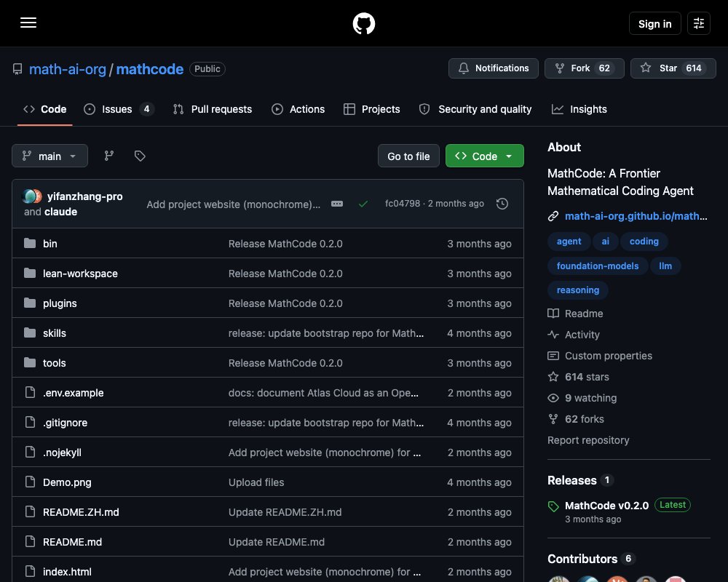Image resolution: width=728 pixels, height=582 pixels.
Task: Click the GitHub Octocat logo
Action: [363, 23]
